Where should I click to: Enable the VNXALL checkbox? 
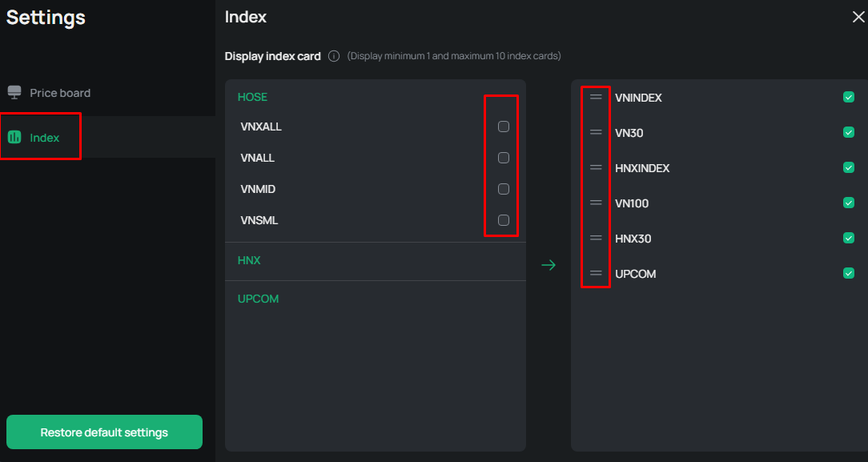(x=503, y=127)
